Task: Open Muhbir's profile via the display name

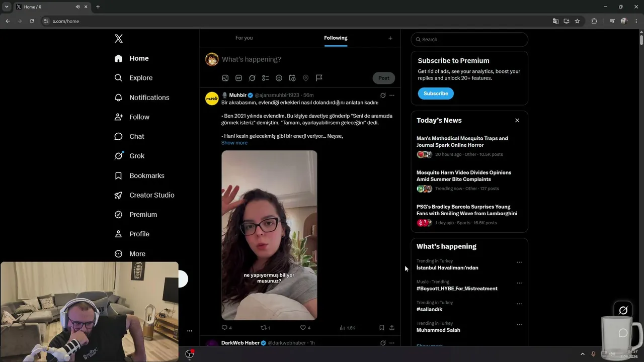Action: point(238,95)
